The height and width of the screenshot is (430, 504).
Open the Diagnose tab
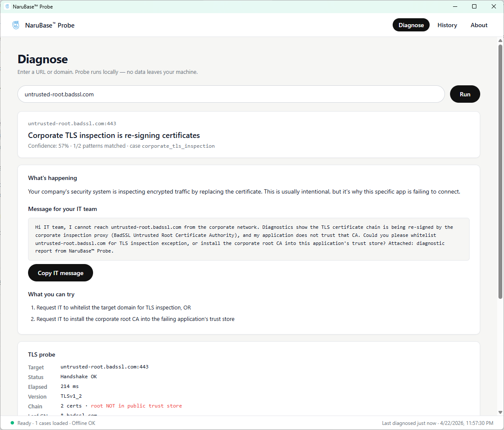click(411, 25)
